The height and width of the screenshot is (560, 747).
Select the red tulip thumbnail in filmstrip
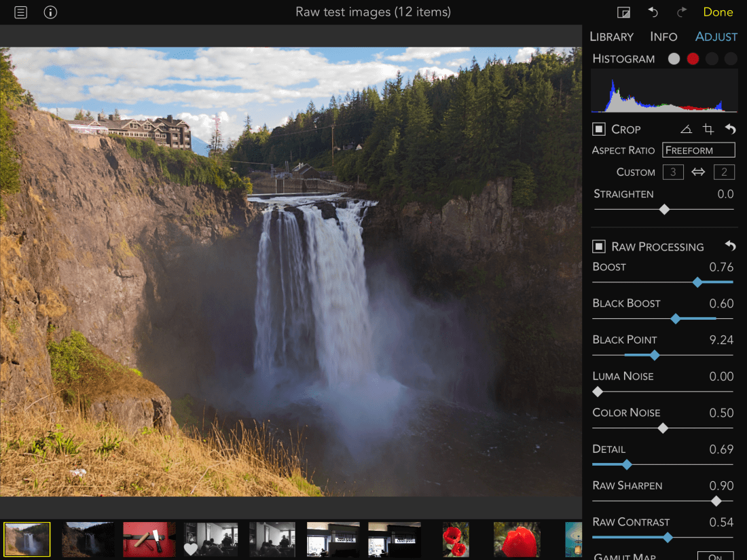tap(517, 540)
